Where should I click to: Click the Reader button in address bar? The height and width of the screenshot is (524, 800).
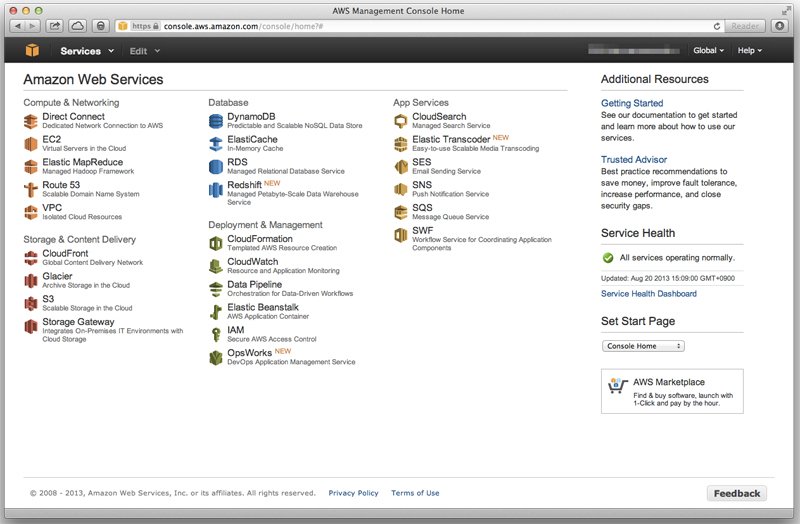click(x=744, y=26)
